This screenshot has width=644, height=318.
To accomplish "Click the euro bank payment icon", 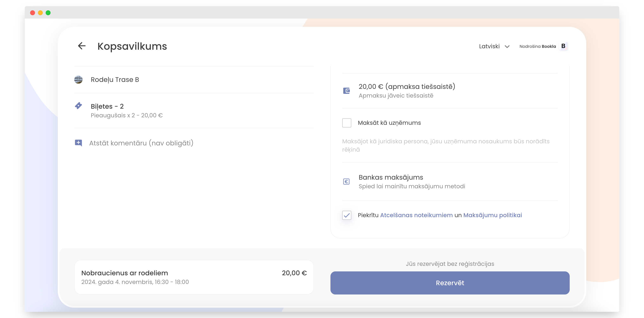I will click(x=347, y=182).
